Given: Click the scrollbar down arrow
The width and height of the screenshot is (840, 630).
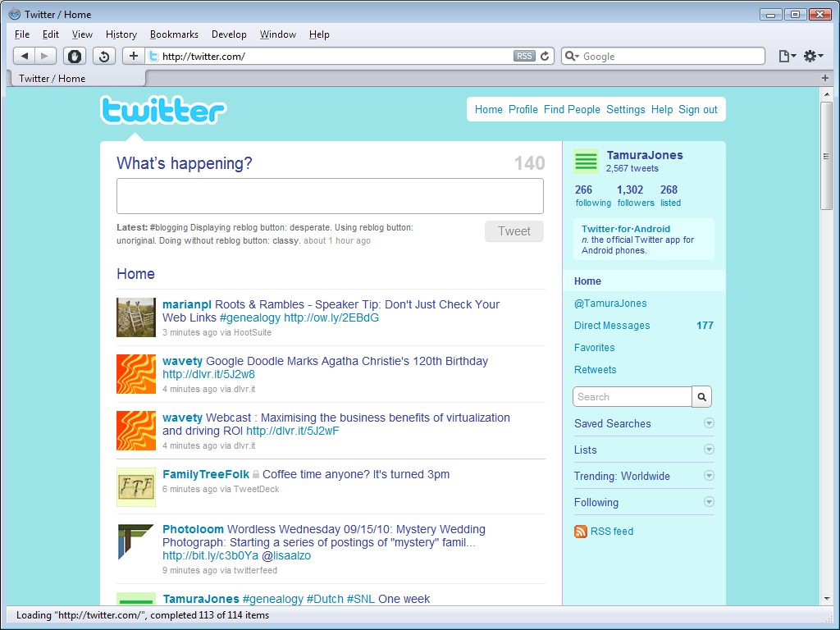Looking at the screenshot, I should (x=827, y=598).
